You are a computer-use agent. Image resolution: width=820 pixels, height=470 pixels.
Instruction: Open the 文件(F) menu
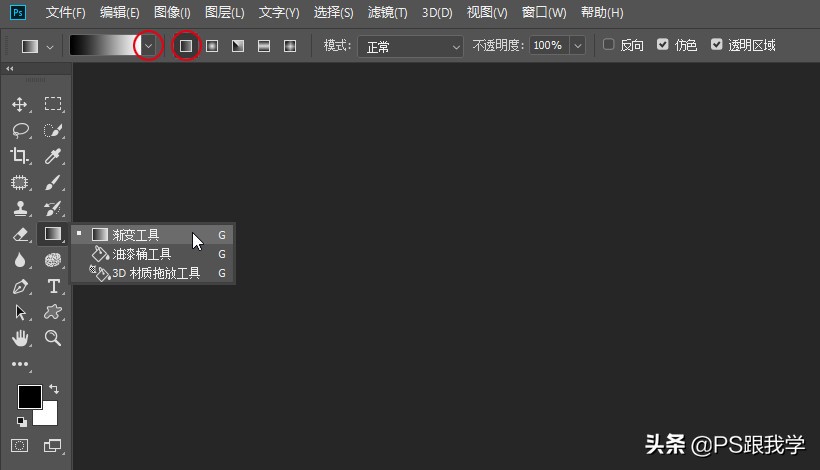[65, 13]
